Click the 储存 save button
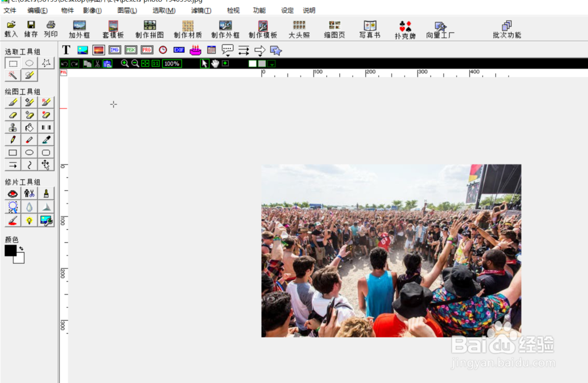This screenshot has width=588, height=383. (31, 29)
